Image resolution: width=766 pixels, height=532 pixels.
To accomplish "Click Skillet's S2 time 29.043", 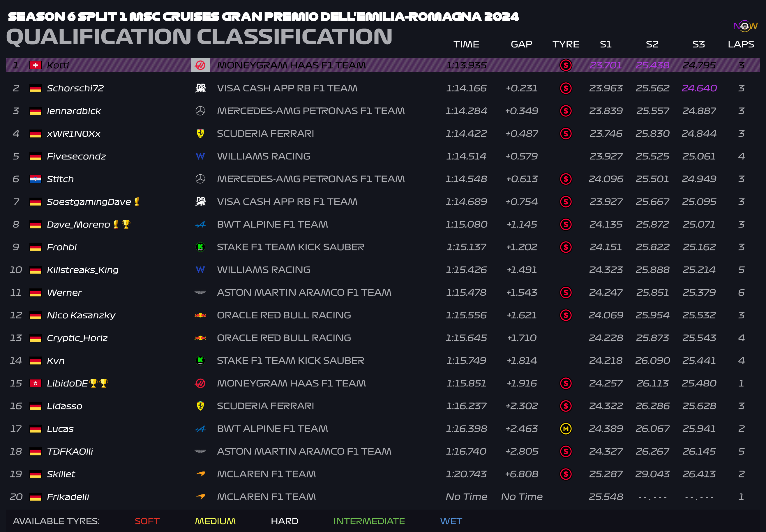I will point(652,474).
